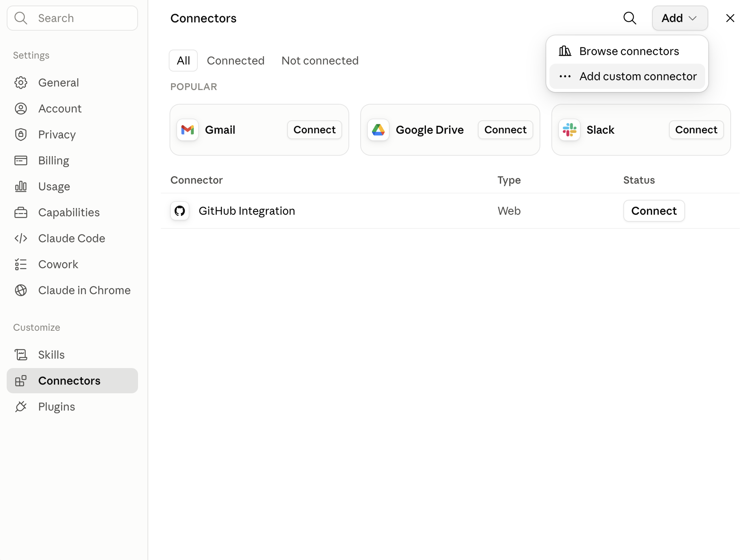748x560 pixels.
Task: Connect the Gmail connector
Action: pos(315,130)
